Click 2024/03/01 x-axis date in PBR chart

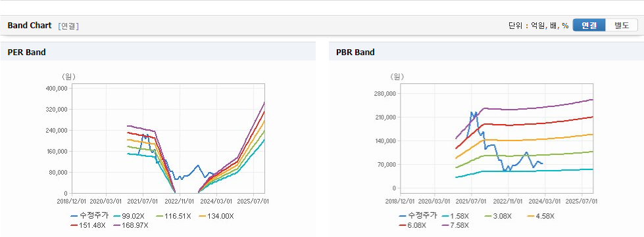545,202
